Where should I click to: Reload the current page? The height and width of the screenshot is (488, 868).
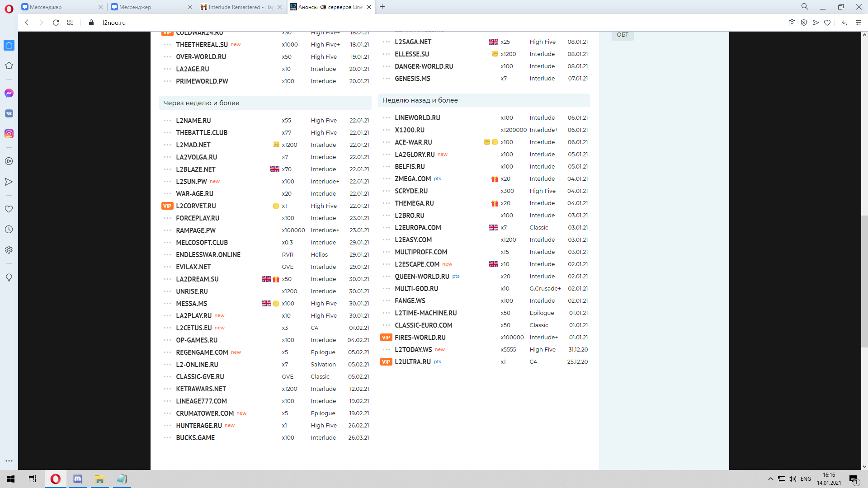pos(56,23)
